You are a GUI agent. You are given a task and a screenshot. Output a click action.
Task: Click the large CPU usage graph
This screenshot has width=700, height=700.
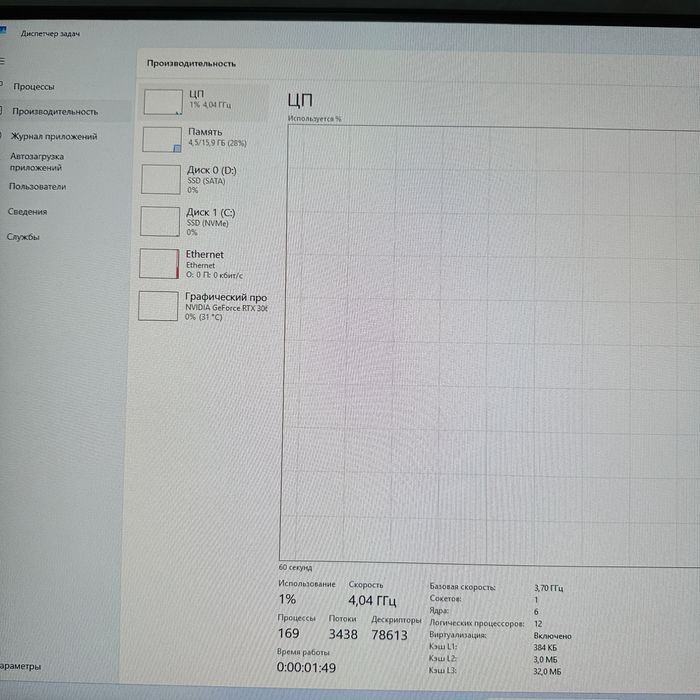(490, 345)
